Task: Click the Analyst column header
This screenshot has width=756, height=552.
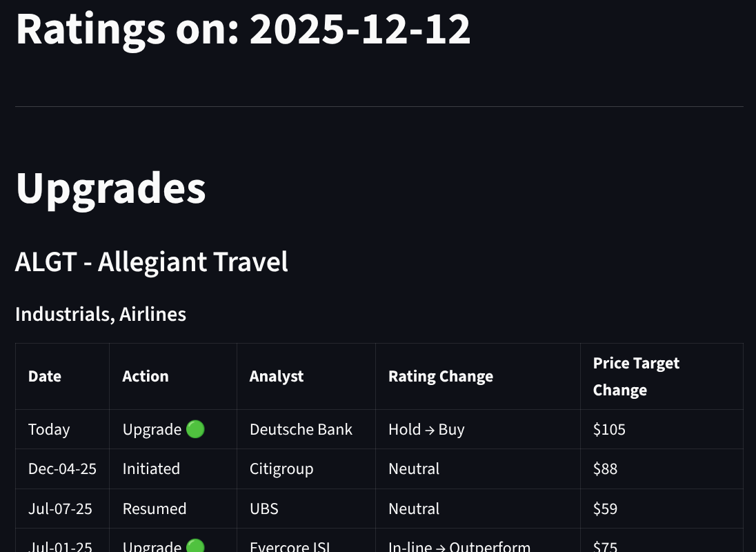Action: pyautogui.click(x=277, y=376)
